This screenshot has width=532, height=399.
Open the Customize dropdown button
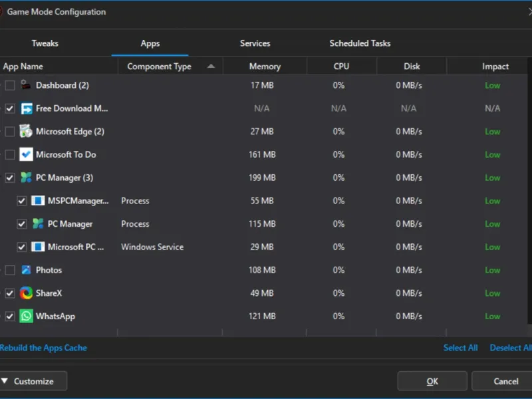coord(34,381)
